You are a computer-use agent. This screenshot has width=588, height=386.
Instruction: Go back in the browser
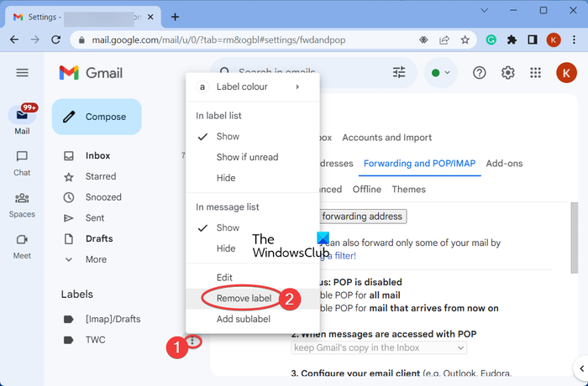pyautogui.click(x=14, y=39)
